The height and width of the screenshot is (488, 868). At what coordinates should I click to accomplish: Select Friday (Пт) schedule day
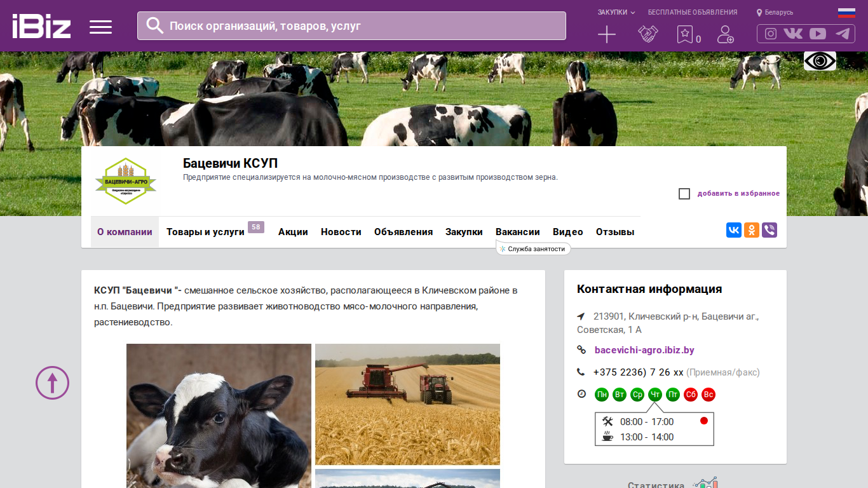point(673,395)
